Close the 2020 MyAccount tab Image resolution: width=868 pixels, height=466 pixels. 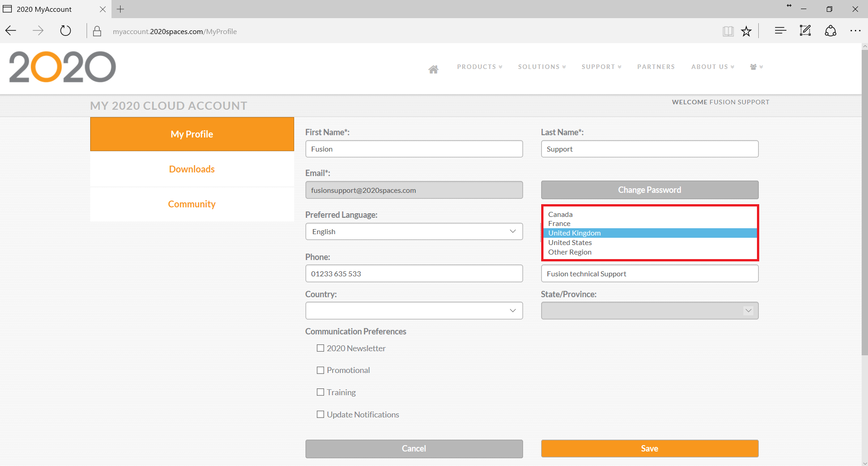102,9
